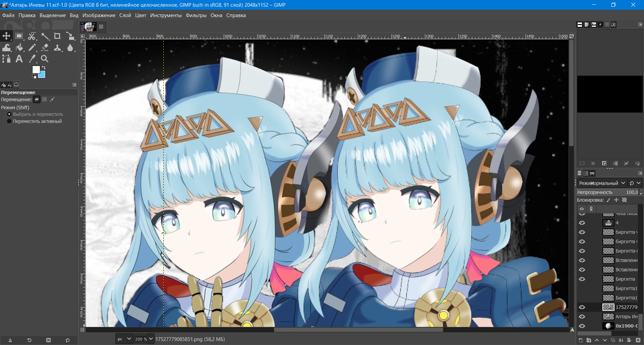
Task: Select the Text tool
Action: coord(19,59)
